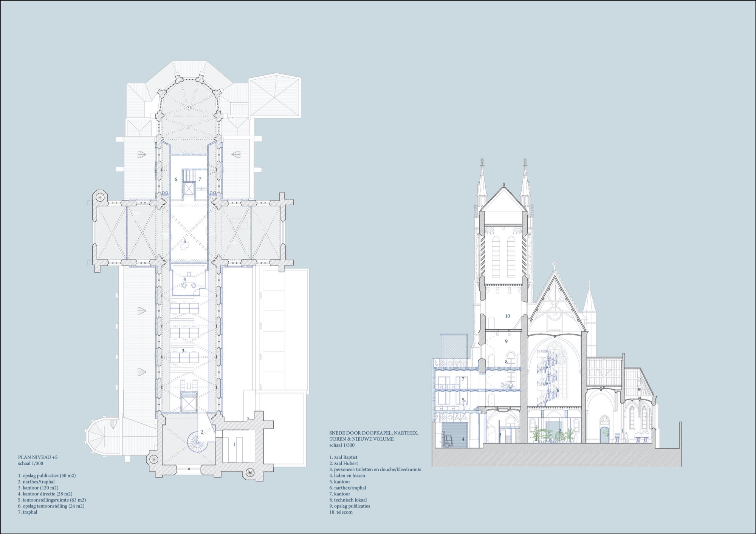Viewport: 756px width, 534px height.
Task: Select room number 4 in plan directie office
Action: [184, 279]
